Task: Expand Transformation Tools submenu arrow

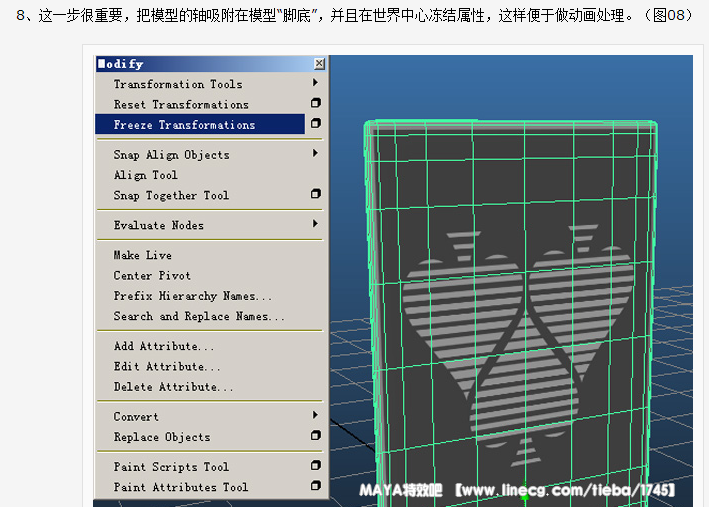Action: click(x=316, y=84)
